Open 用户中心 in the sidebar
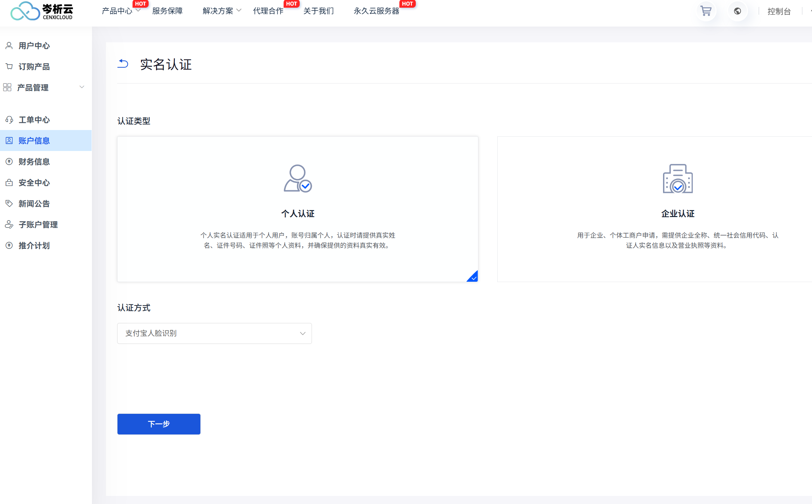 (34, 46)
